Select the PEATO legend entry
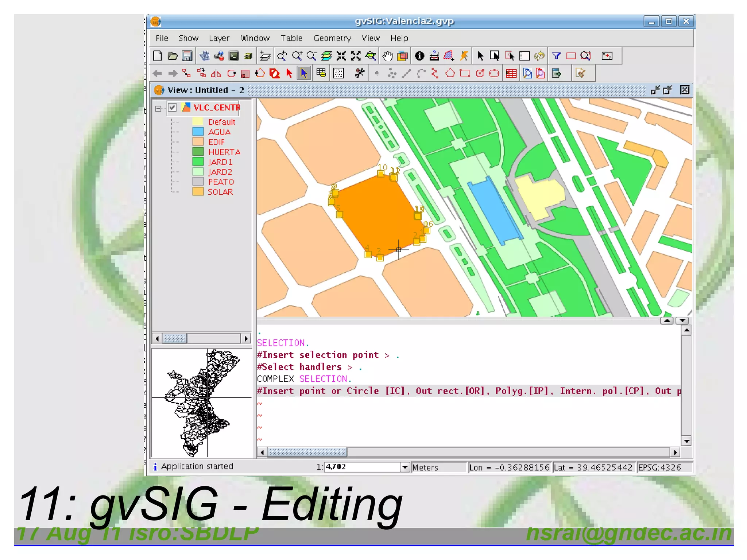The image size is (747, 560). tap(221, 182)
